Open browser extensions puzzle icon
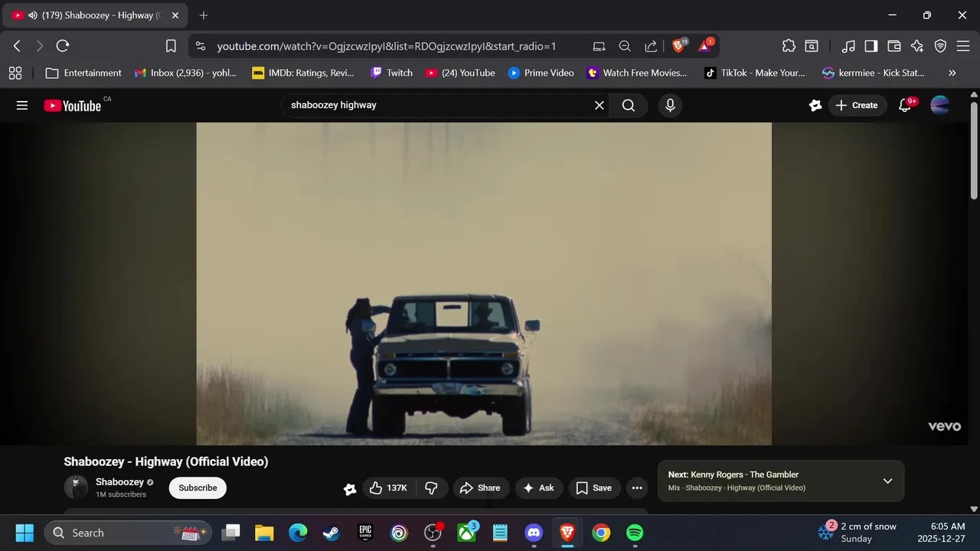Screen dimensions: 980x551 789,46
